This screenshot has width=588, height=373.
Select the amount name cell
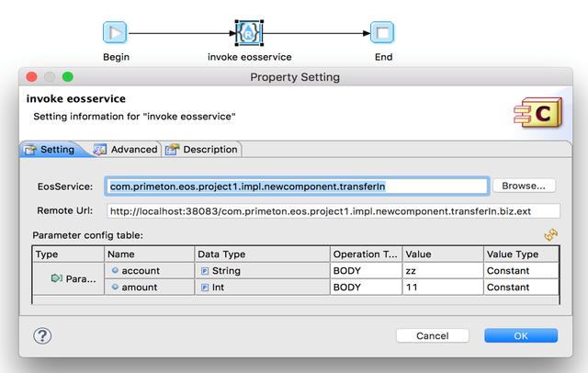tap(149, 288)
